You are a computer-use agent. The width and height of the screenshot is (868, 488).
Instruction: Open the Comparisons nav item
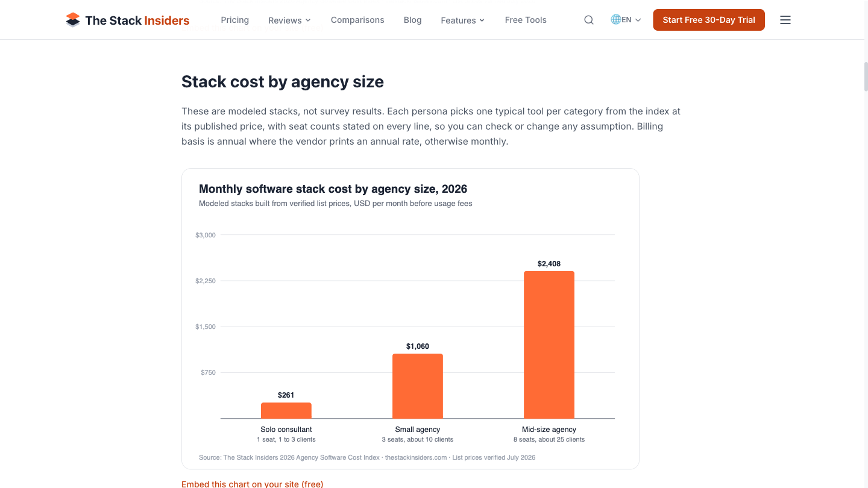click(357, 20)
